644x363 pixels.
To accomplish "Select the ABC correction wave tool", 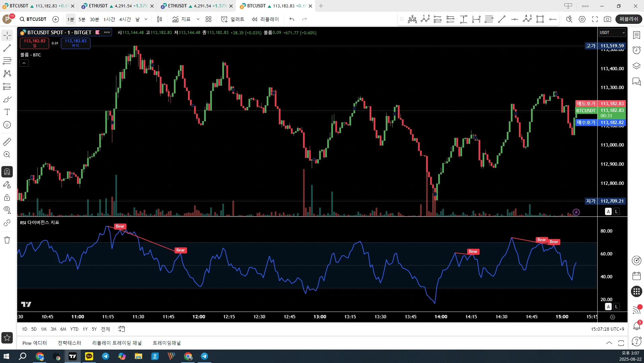I will pos(527,19).
